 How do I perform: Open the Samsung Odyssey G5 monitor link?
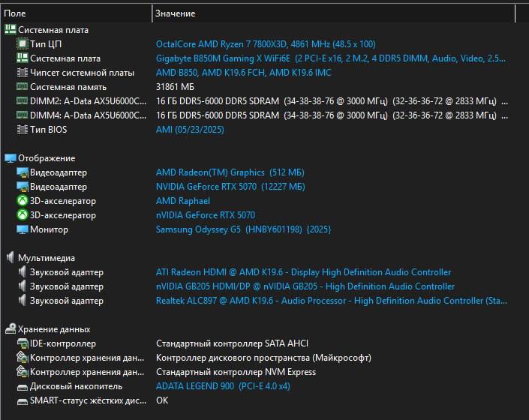[244, 229]
